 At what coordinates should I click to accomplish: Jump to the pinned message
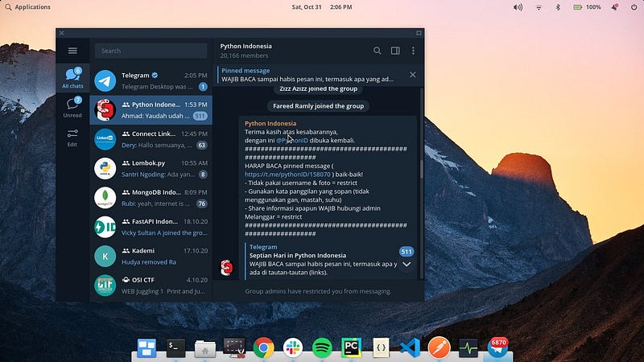click(x=308, y=75)
